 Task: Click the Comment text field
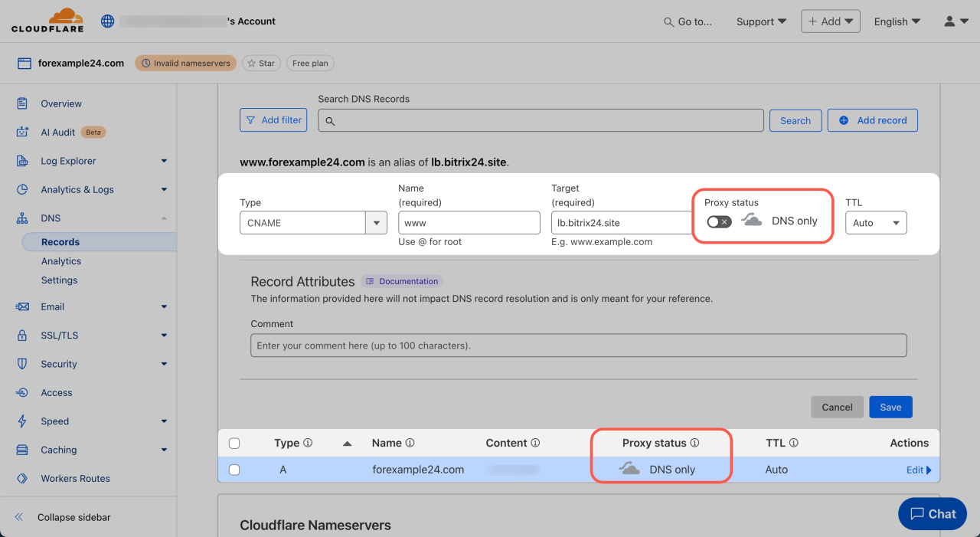pos(579,345)
